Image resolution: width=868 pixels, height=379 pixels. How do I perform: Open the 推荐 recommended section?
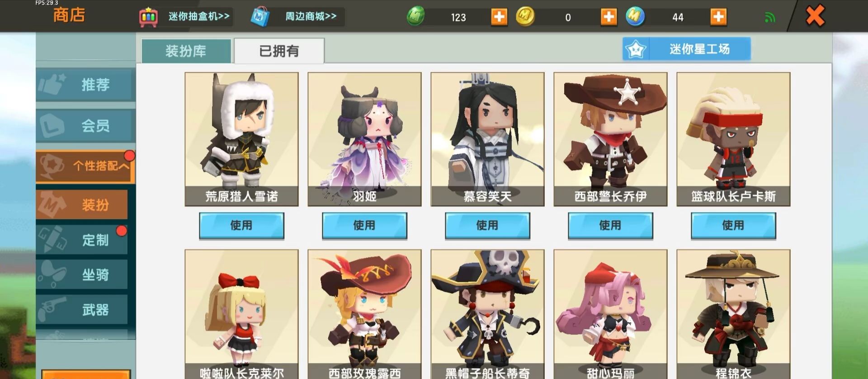pos(85,85)
